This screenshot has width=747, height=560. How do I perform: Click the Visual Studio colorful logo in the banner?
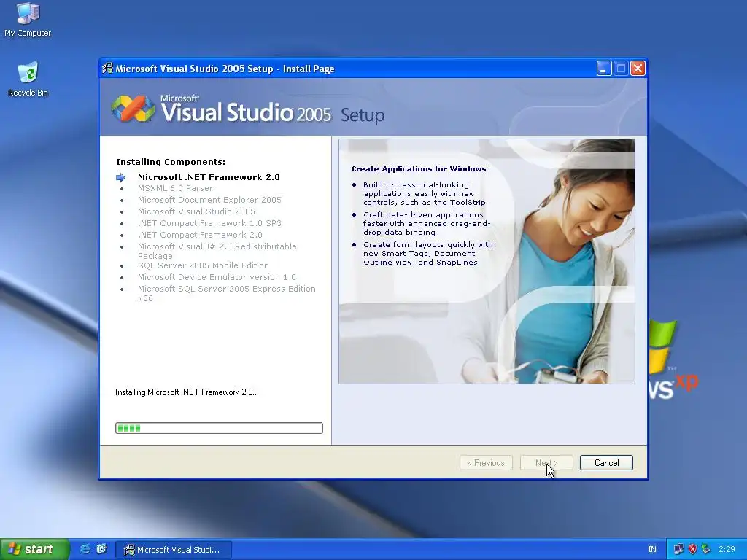point(133,109)
